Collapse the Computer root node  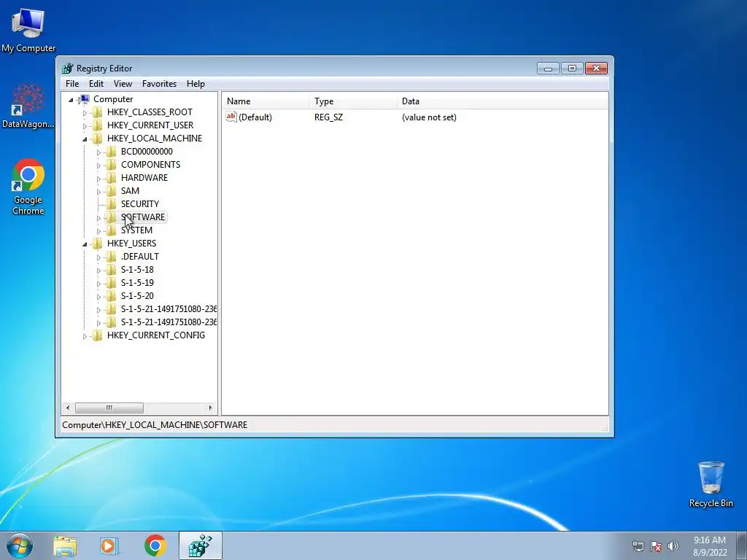pos(71,99)
